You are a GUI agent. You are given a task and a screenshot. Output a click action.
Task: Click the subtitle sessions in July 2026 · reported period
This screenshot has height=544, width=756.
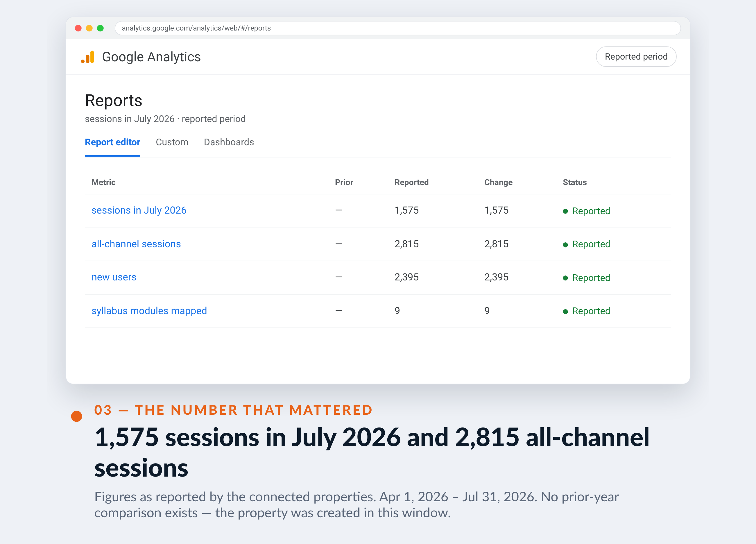165,119
